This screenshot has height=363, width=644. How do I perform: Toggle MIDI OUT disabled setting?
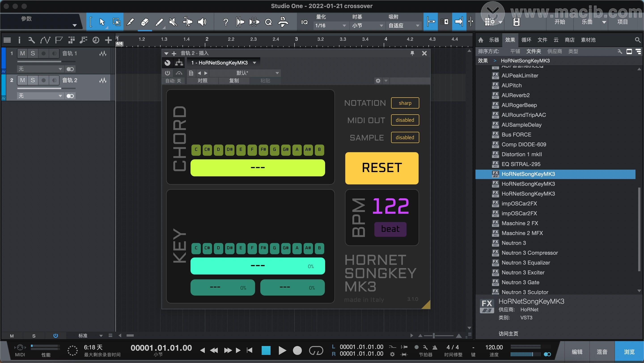(x=405, y=120)
